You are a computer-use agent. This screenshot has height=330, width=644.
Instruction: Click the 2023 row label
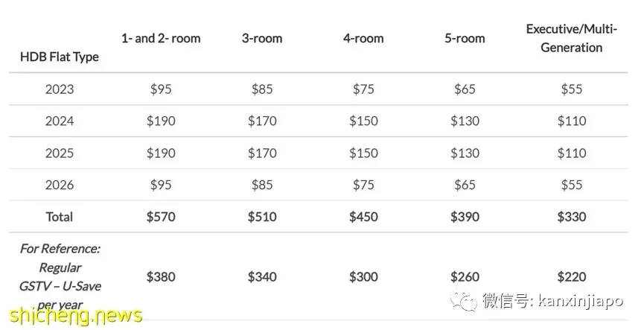tap(60, 89)
